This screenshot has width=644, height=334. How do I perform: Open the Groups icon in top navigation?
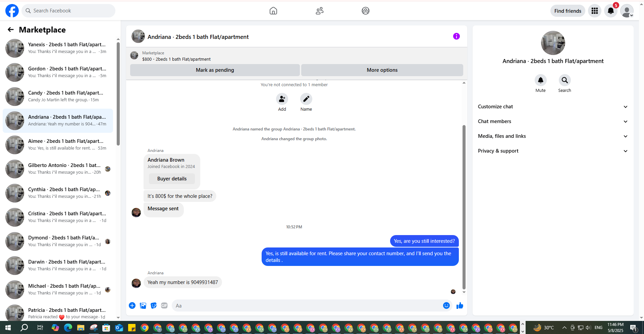pos(366,11)
